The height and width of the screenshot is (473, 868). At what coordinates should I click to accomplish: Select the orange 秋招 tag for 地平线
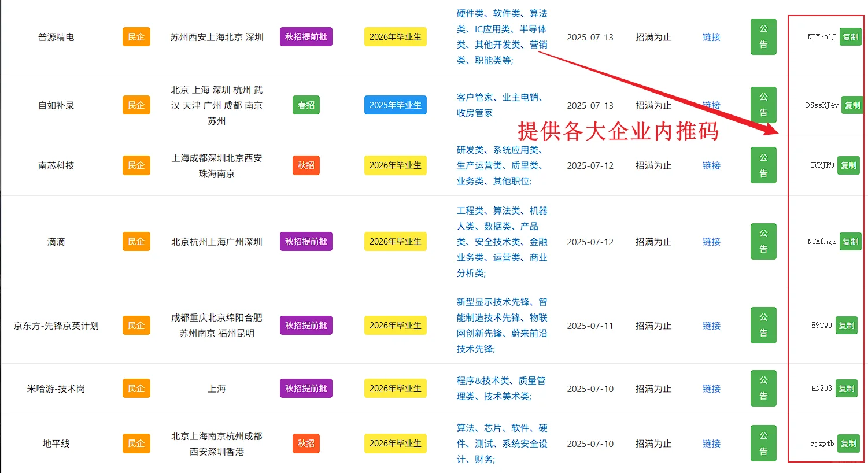[x=306, y=444]
